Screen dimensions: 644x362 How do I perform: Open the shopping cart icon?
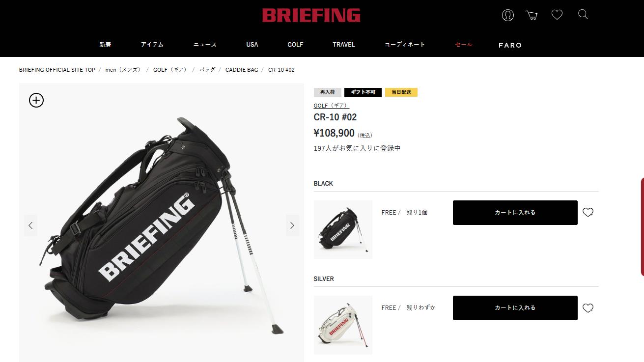click(x=532, y=15)
